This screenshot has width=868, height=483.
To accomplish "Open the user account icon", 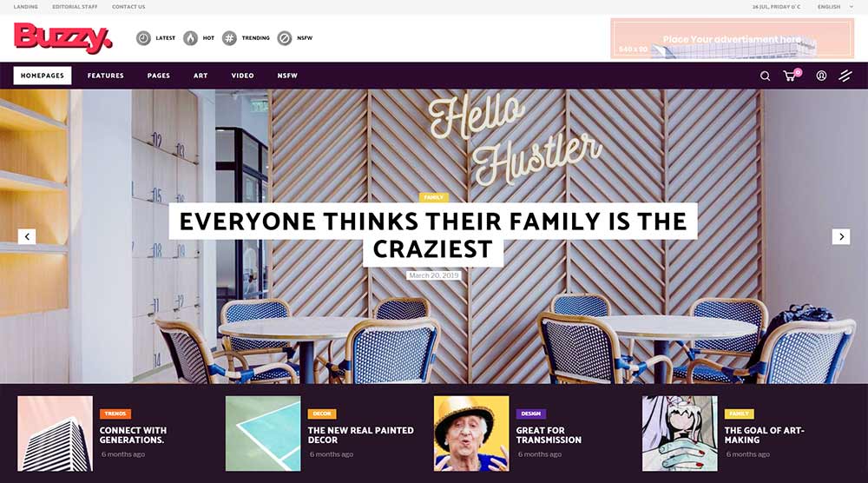I will coord(821,76).
